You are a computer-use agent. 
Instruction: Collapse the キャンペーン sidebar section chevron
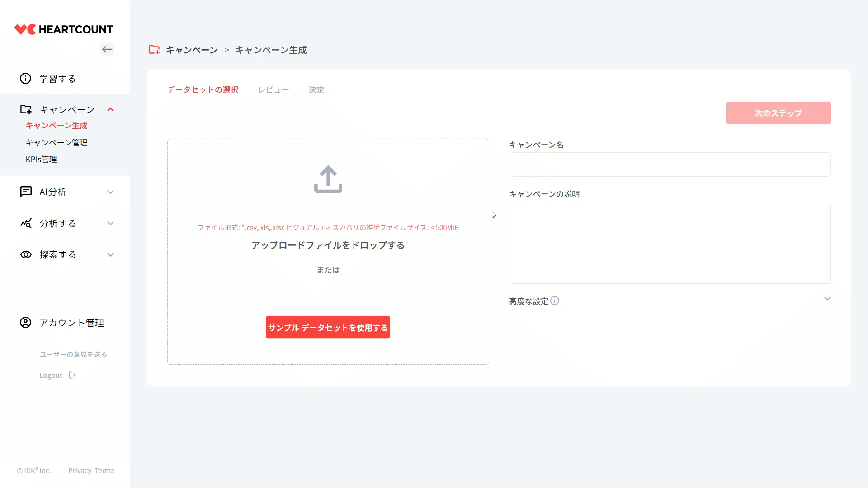coord(110,109)
